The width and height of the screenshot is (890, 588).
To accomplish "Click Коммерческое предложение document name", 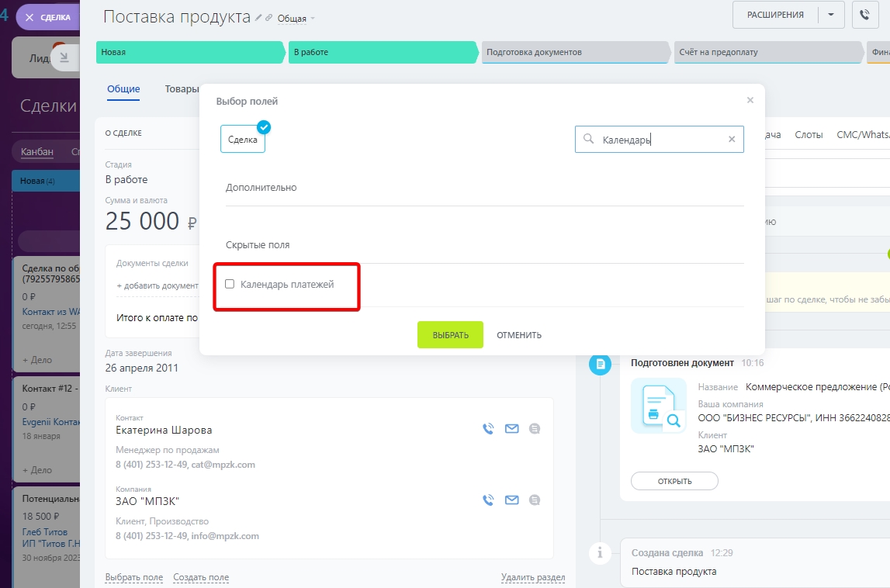I will point(817,387).
